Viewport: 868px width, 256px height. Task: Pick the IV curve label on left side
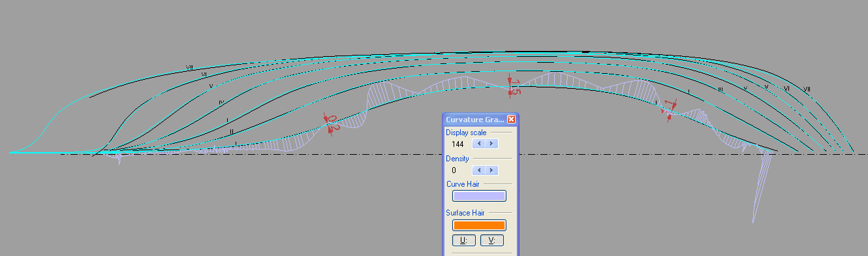click(x=222, y=103)
